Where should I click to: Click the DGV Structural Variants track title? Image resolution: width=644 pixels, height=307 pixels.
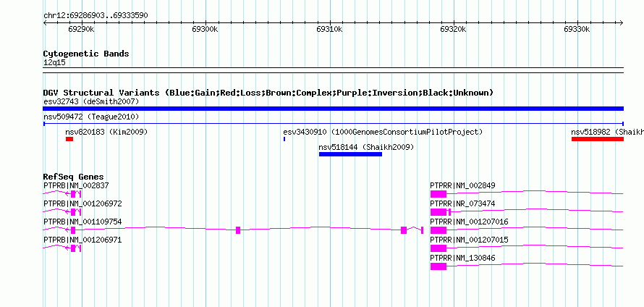point(268,93)
